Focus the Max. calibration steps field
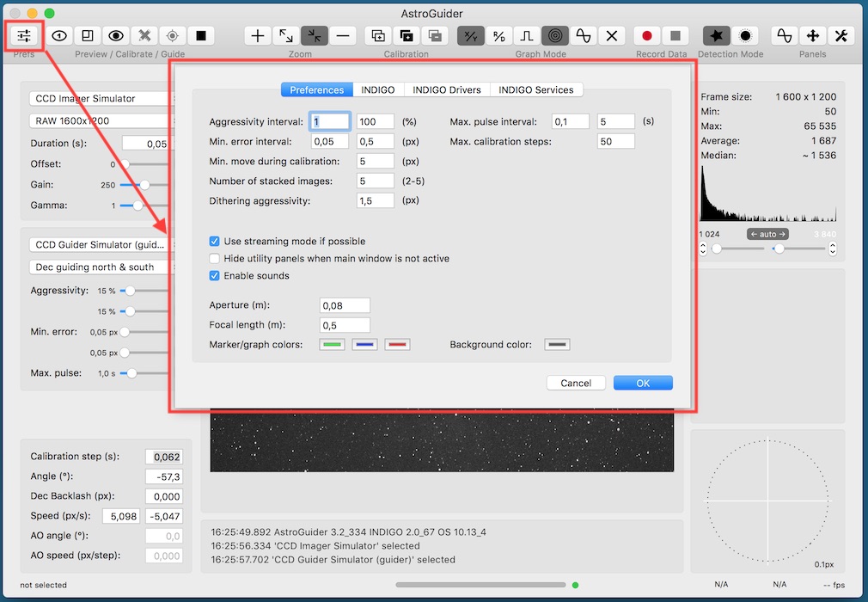Viewport: 868px width, 602px height. pos(616,141)
